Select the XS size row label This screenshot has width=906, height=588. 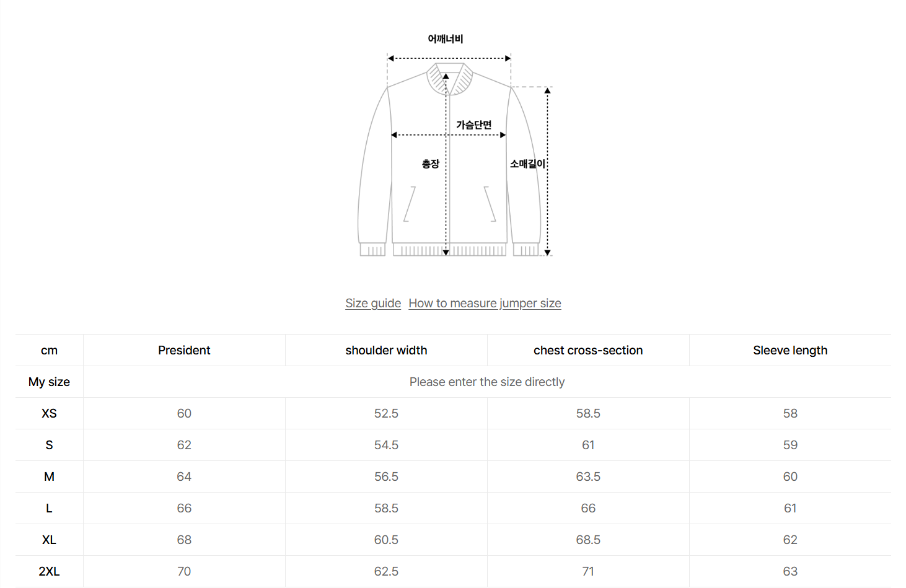coord(49,413)
